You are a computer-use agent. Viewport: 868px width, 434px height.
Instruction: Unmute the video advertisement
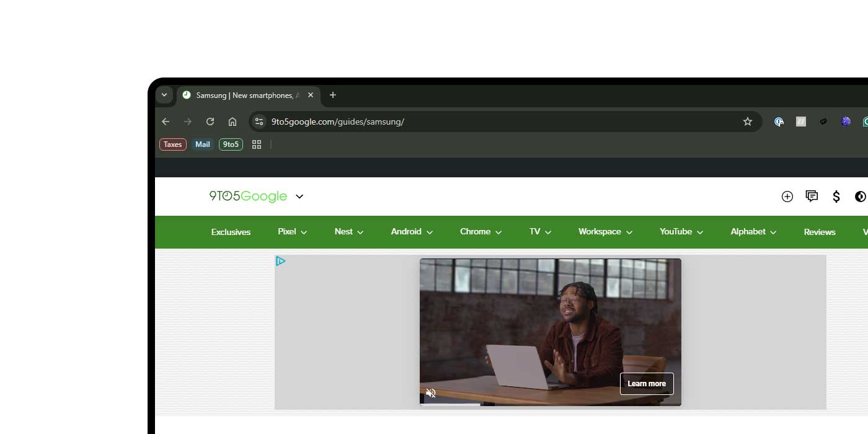[431, 393]
